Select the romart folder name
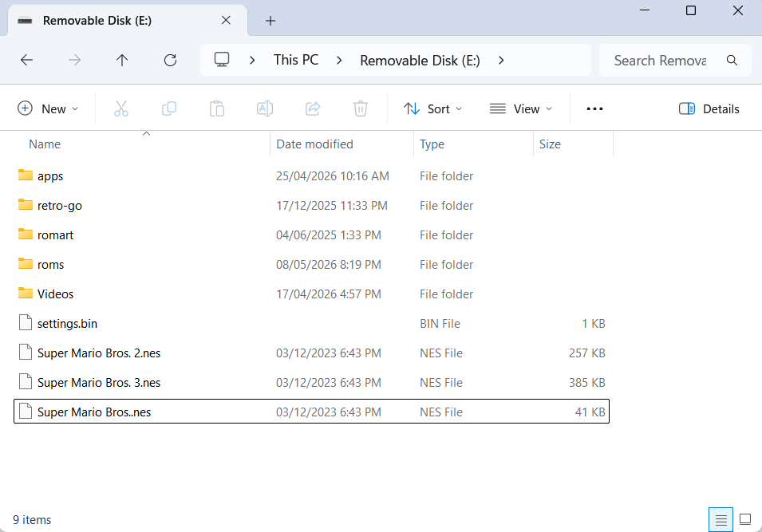 point(55,235)
